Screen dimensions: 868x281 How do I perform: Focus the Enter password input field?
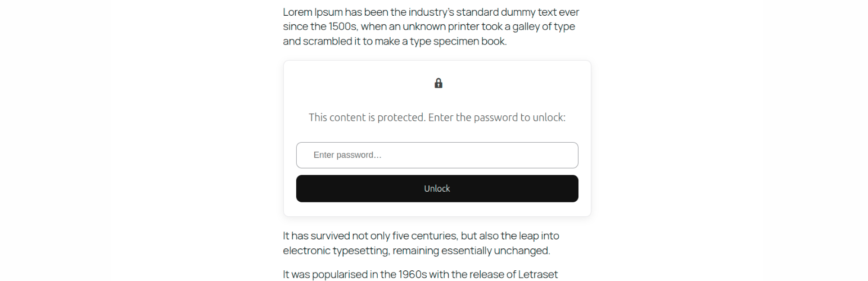pyautogui.click(x=437, y=155)
